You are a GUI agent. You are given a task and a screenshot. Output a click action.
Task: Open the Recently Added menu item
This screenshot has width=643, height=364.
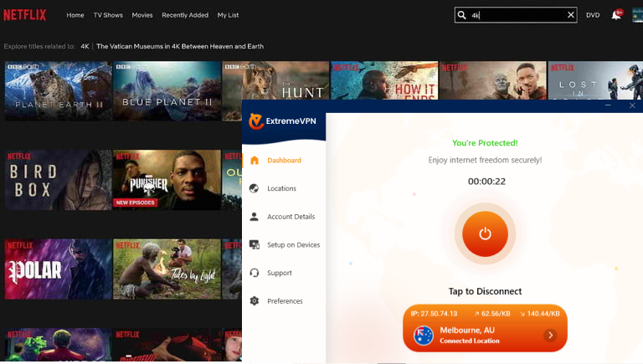tap(185, 15)
